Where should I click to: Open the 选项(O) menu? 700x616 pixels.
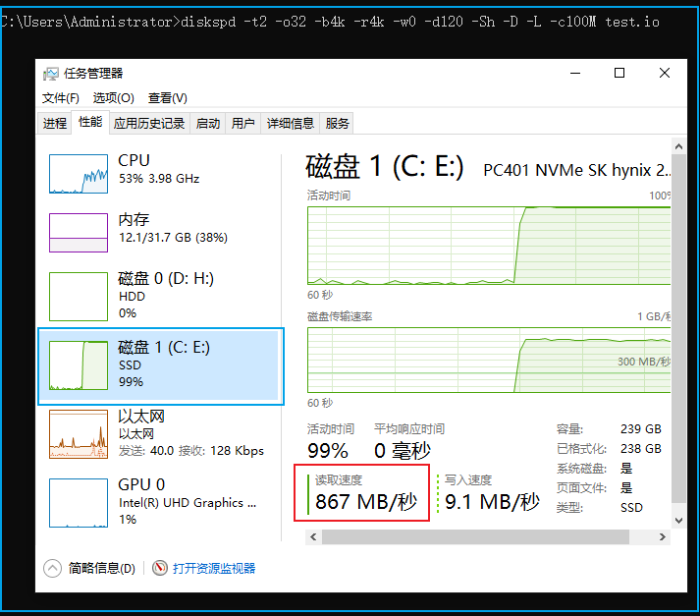click(113, 98)
